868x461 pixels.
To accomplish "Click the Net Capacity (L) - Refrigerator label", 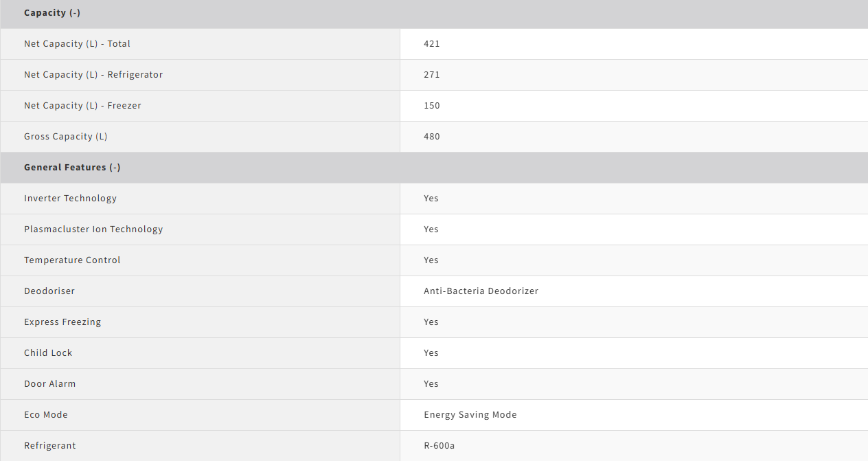I will (x=93, y=75).
